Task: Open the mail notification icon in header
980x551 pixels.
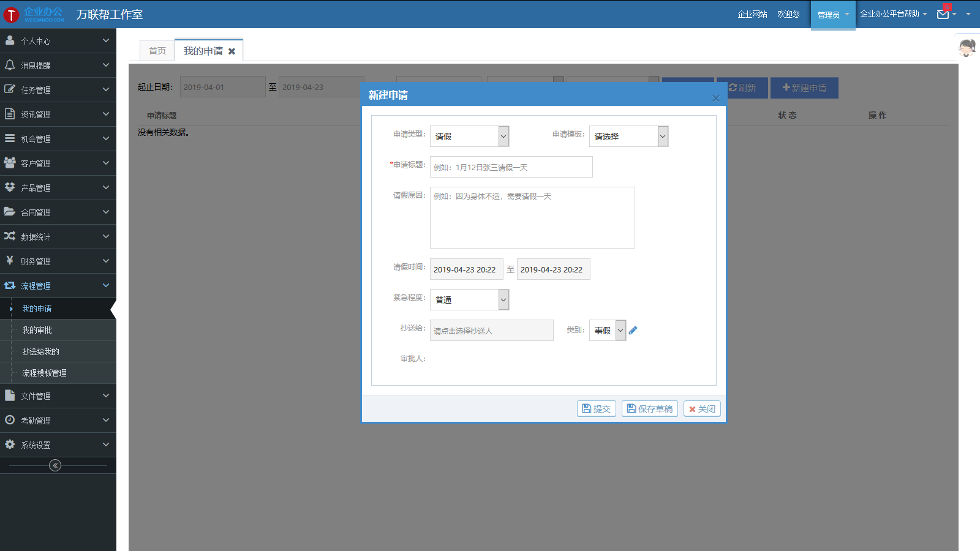Action: (943, 14)
